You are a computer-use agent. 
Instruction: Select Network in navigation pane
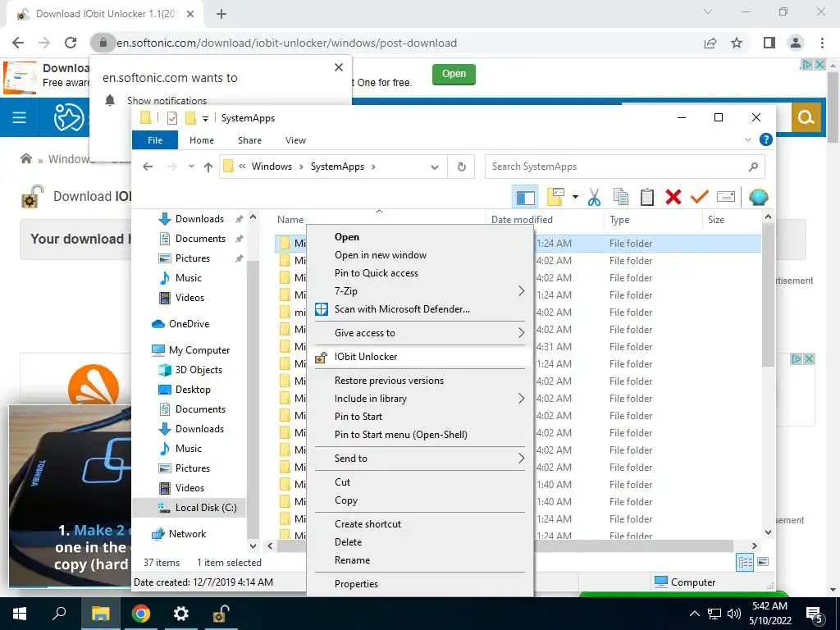coord(187,534)
